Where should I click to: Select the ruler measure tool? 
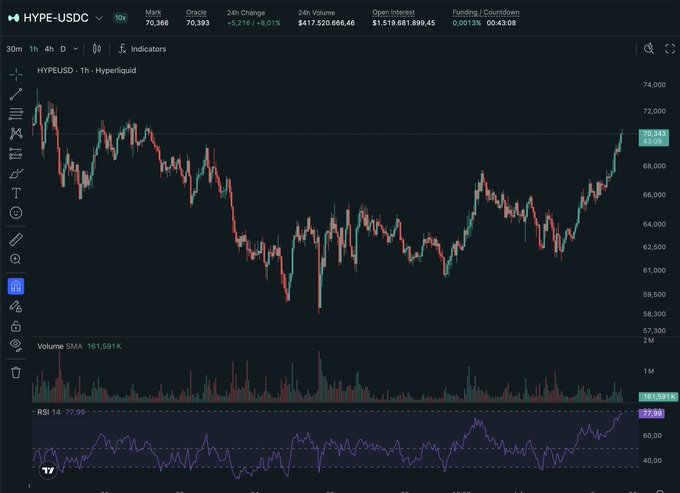pyautogui.click(x=16, y=239)
